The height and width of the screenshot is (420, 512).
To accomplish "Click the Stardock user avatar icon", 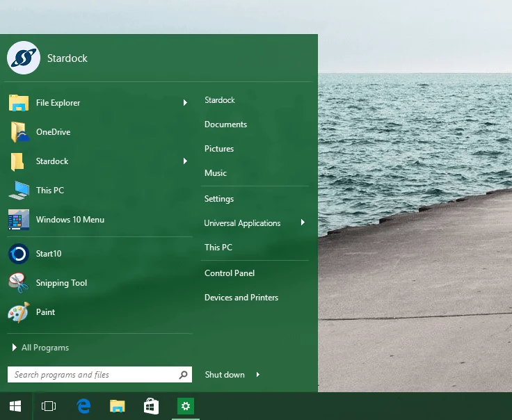I will tap(24, 58).
